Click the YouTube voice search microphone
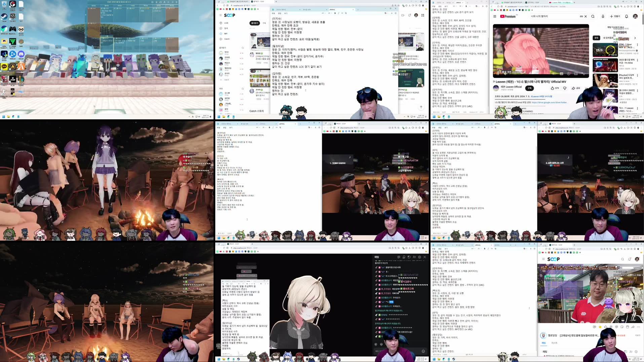 [x=603, y=17]
